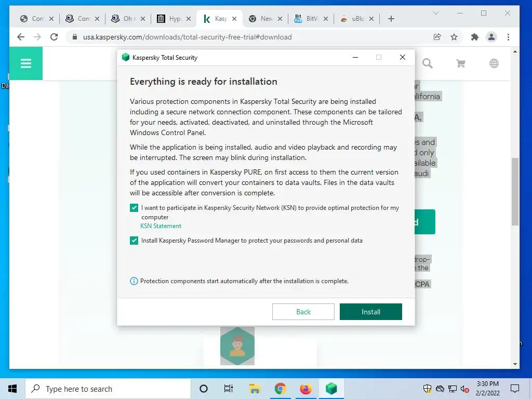Open the taskbar clock showing 3:30 PM
The height and width of the screenshot is (399, 532).
pos(487,389)
